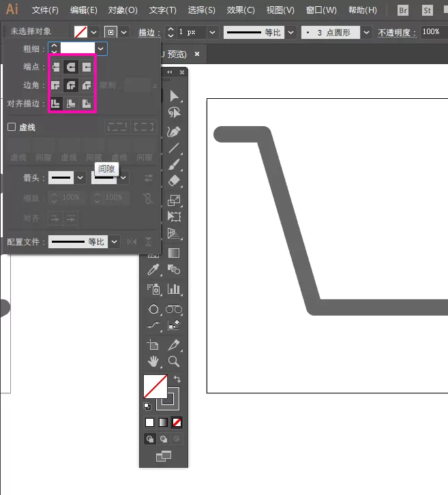Click the 不透明度: opacity link
This screenshot has width=448, height=495.
tap(397, 33)
